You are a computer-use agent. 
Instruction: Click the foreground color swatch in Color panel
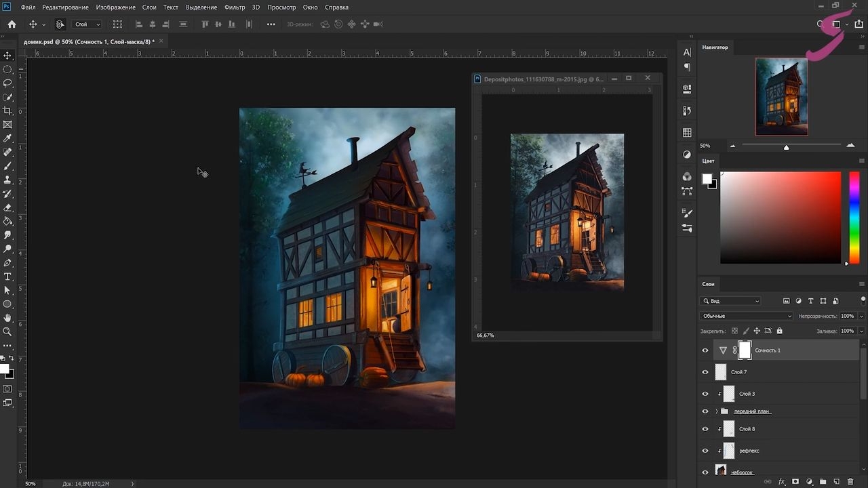707,179
